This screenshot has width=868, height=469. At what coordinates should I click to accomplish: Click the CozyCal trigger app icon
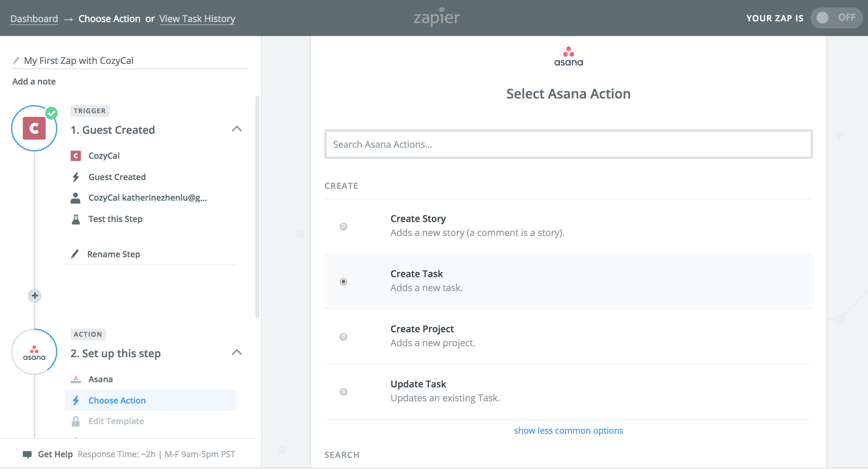tap(34, 128)
